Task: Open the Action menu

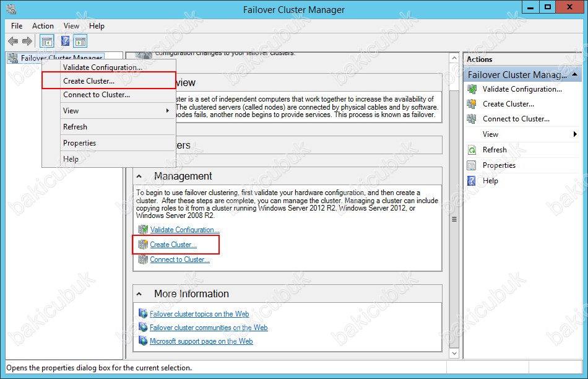Action: [x=43, y=26]
